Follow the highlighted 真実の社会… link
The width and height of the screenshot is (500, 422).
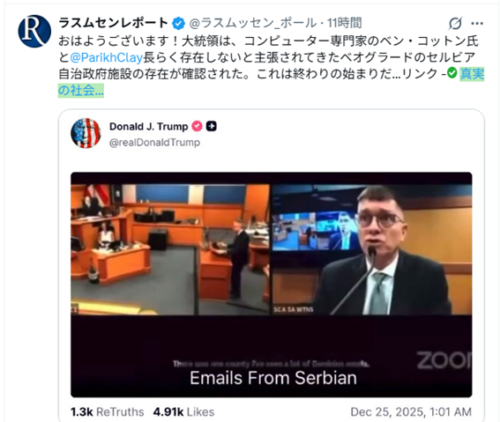[271, 82]
